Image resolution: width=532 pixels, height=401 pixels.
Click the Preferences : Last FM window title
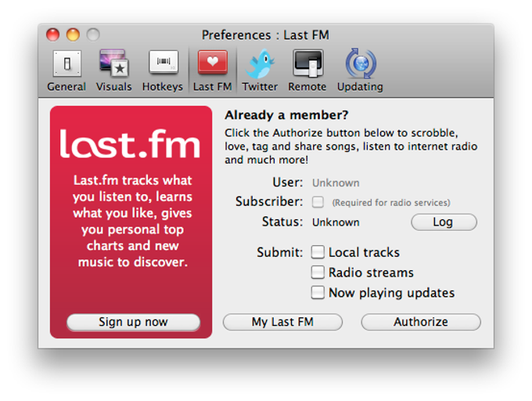click(265, 35)
